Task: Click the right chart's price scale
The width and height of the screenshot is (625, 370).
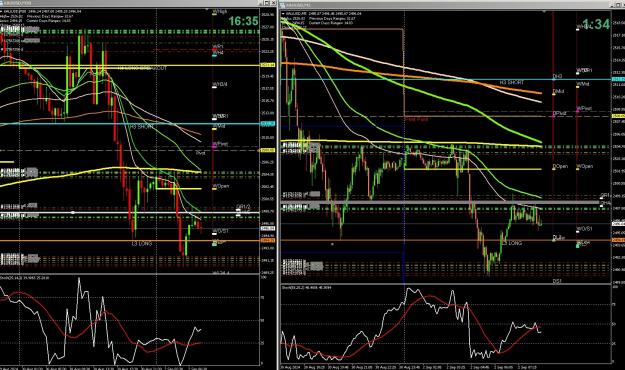Action: click(x=618, y=146)
